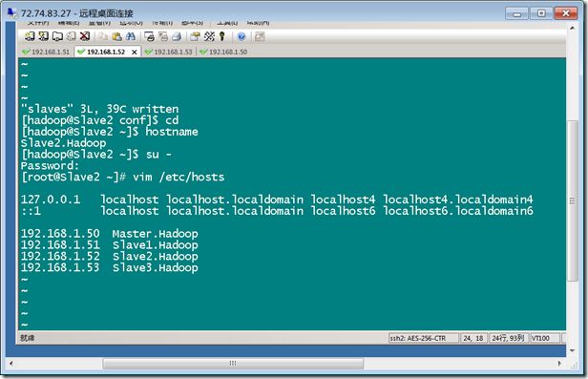The height and width of the screenshot is (379, 588).
Task: Click the 127.0.0.1 localhost line
Action: pos(277,200)
